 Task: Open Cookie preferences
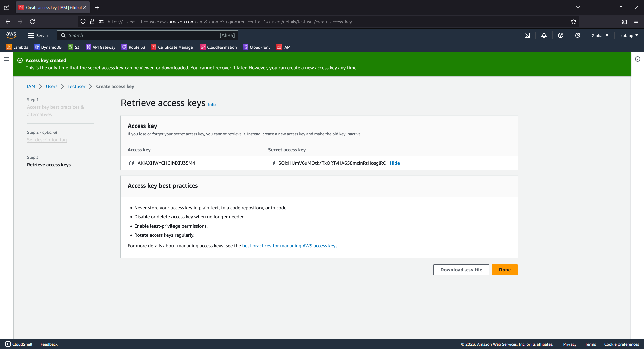(622, 344)
